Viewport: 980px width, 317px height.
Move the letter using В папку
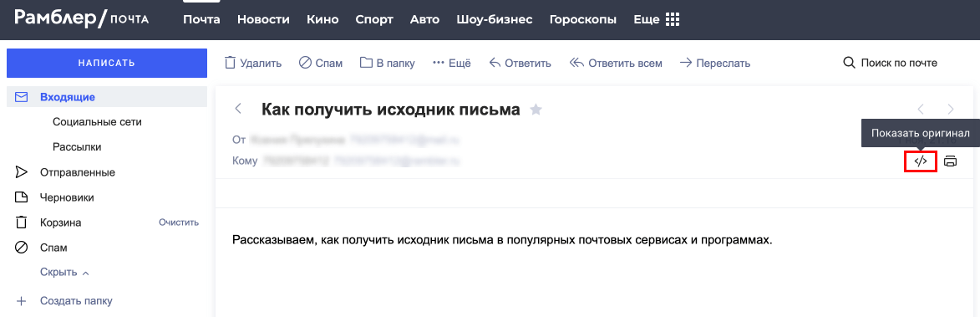coord(388,64)
